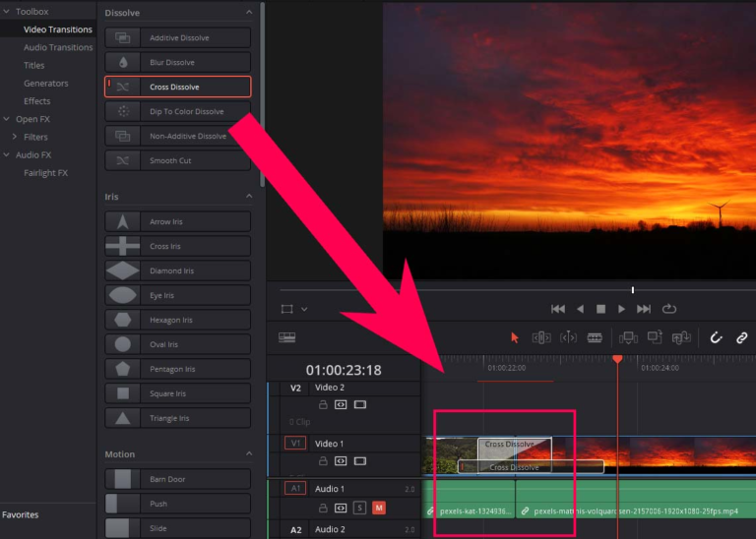
Task: Open the Titles category
Action: point(33,65)
